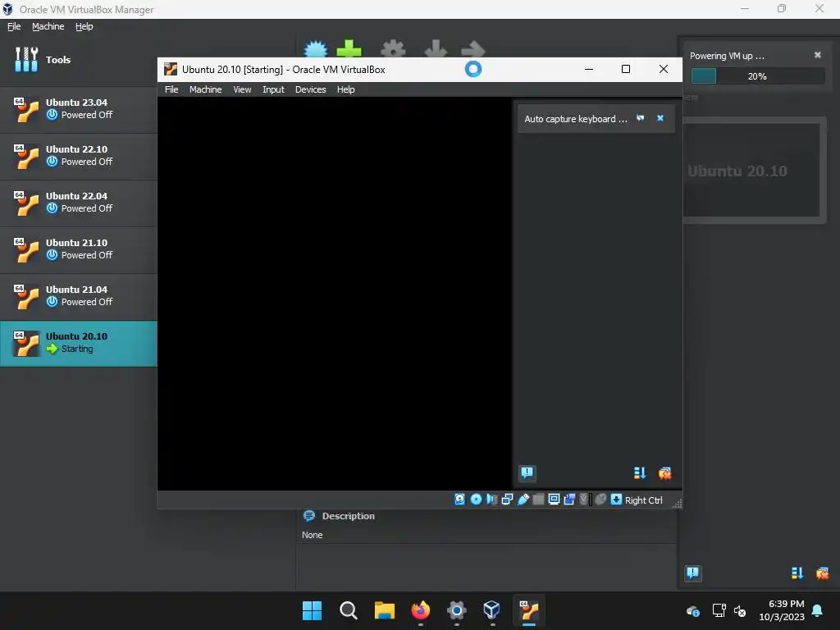Toggle notification ordering icon in VirtualBox Manager
Screen dimensions: 840x630
pos(797,573)
